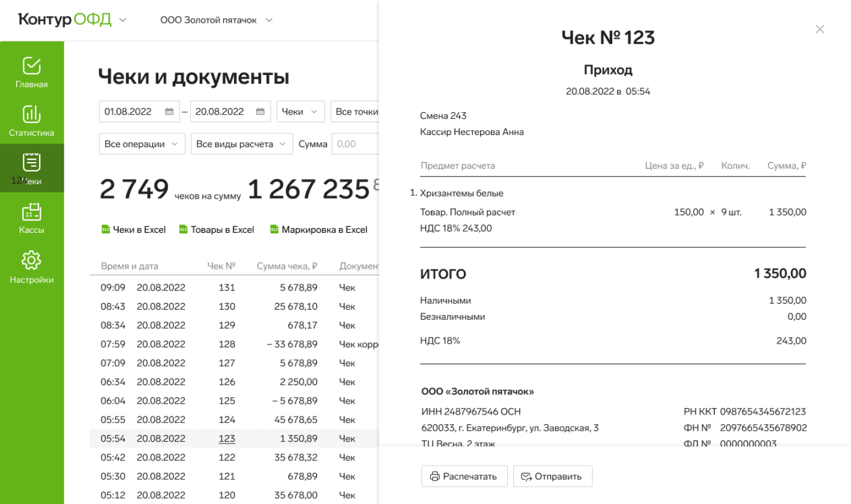The width and height of the screenshot is (851, 504).
Task: Click the Хризантемы белые item name
Action: pos(462,193)
